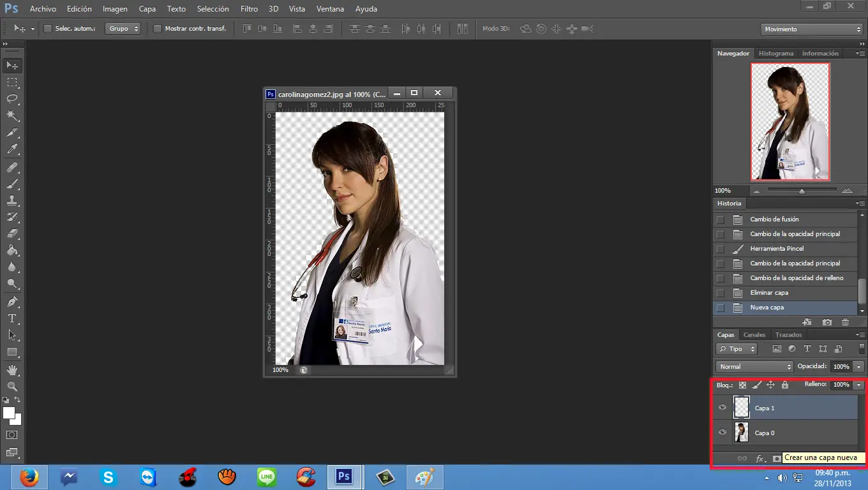Select the Move tool in the toolbox

(x=12, y=66)
